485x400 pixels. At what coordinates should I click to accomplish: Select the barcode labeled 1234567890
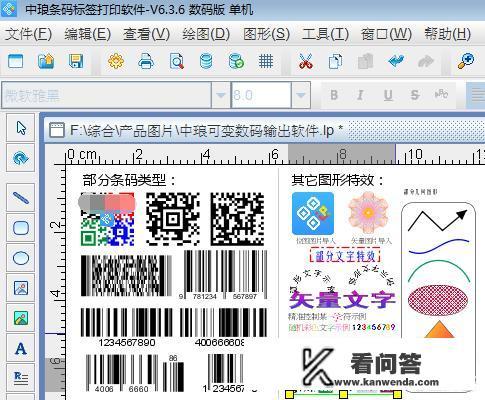127,327
